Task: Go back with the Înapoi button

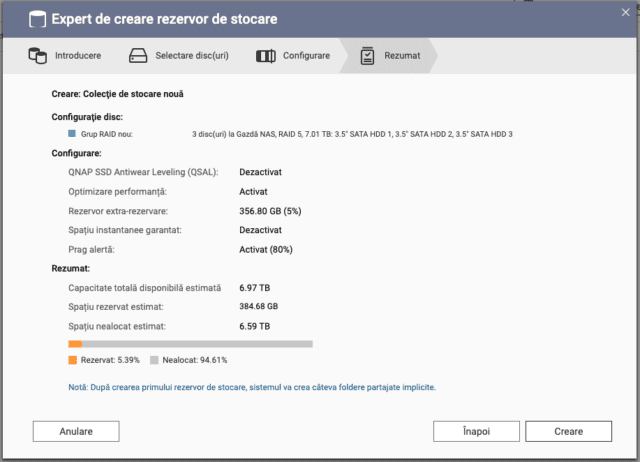Action: click(476, 431)
